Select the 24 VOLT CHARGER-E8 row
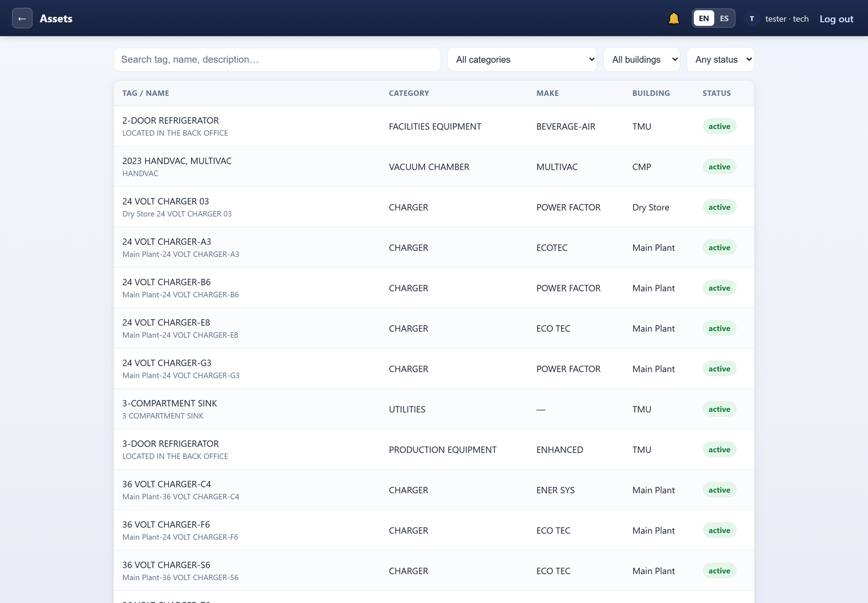868x603 pixels. point(434,328)
